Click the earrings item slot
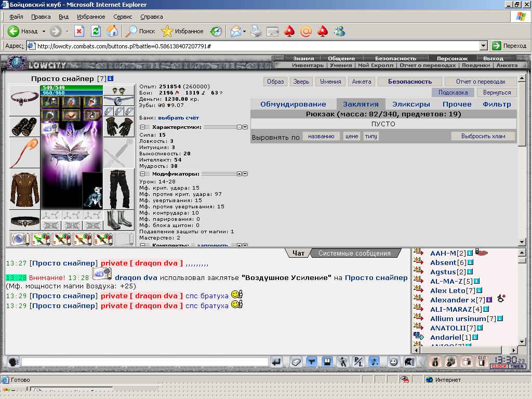This screenshot has width=532, height=399. (119, 90)
